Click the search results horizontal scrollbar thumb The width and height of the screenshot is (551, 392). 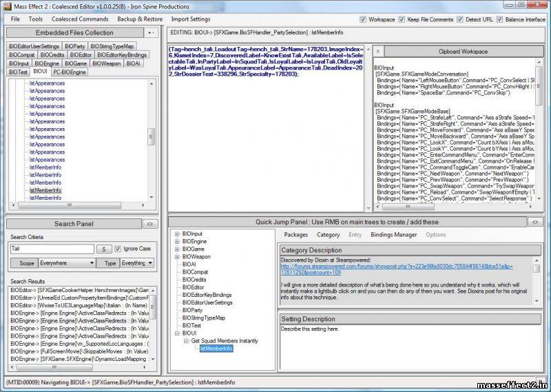pyautogui.click(x=54, y=367)
